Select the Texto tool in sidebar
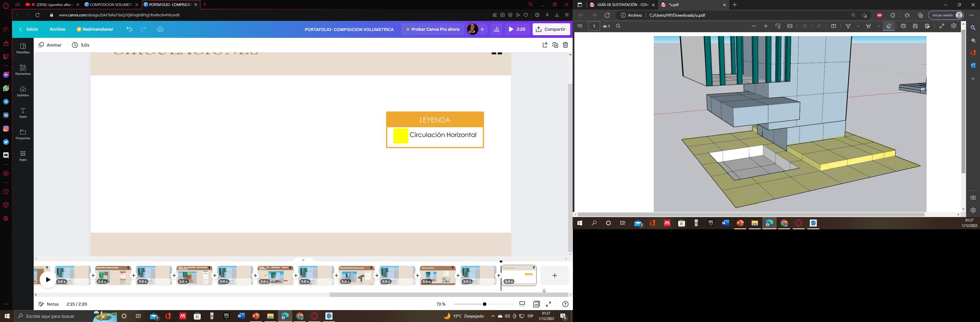Viewport: 980px width, 322px height. click(x=23, y=112)
